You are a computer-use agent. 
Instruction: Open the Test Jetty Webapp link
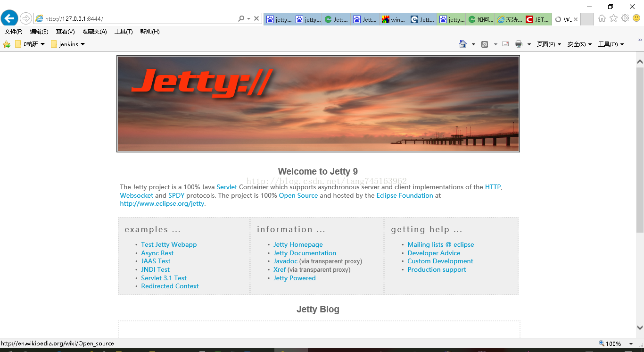click(169, 244)
